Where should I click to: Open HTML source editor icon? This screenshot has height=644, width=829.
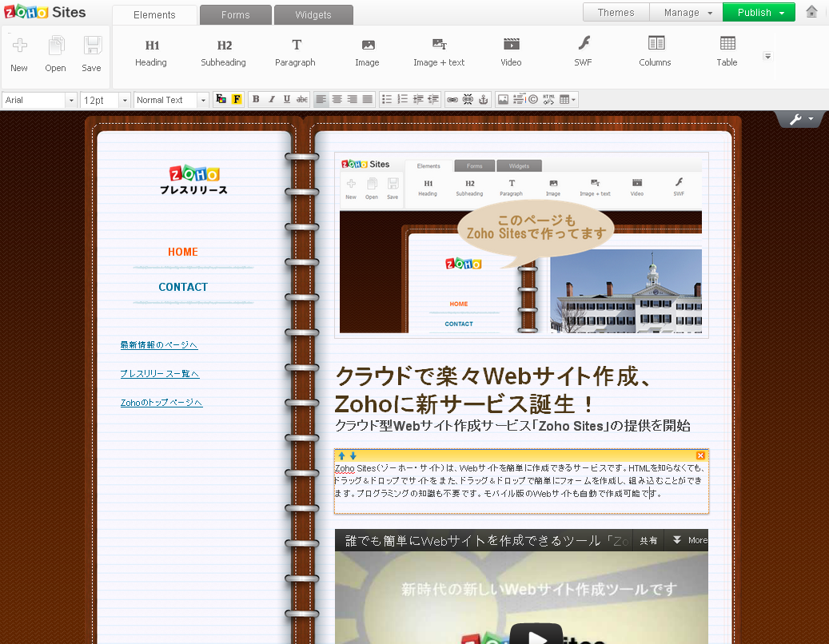[x=548, y=99]
